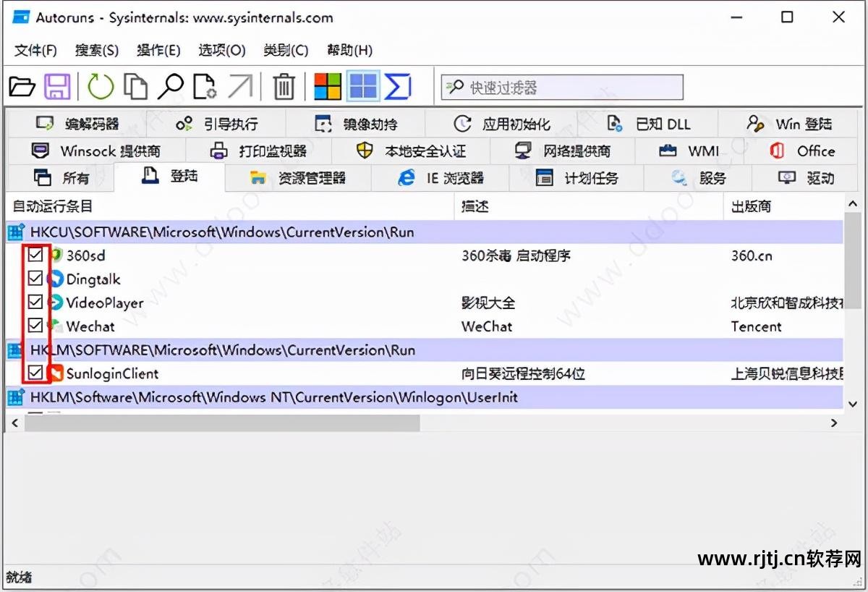This screenshot has width=868, height=592.
Task: Save the current autoruns snapshot
Action: (x=58, y=85)
